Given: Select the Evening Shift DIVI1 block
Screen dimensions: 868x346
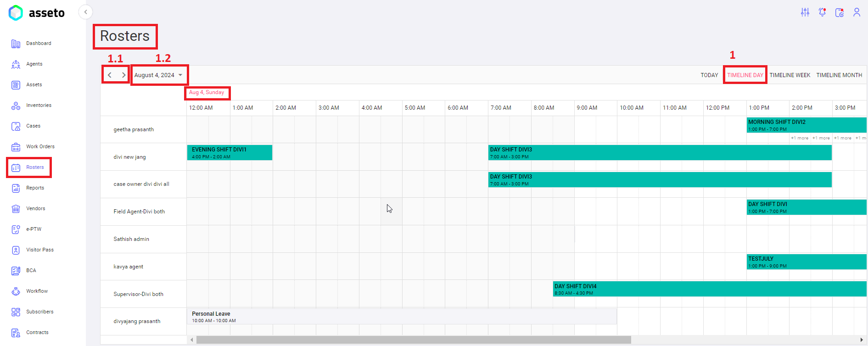Looking at the screenshot, I should click(230, 153).
